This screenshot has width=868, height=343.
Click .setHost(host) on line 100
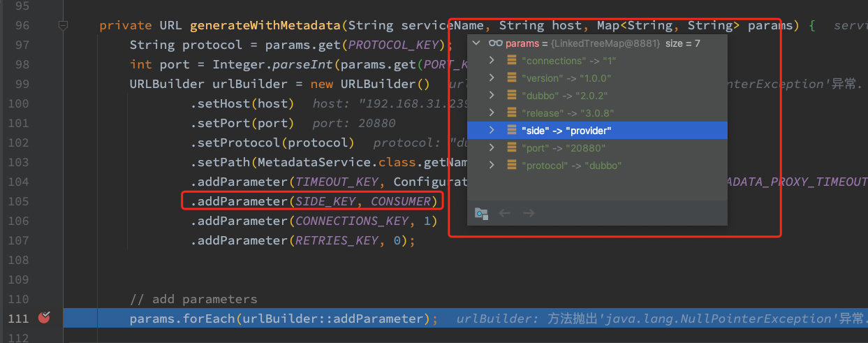pos(242,103)
